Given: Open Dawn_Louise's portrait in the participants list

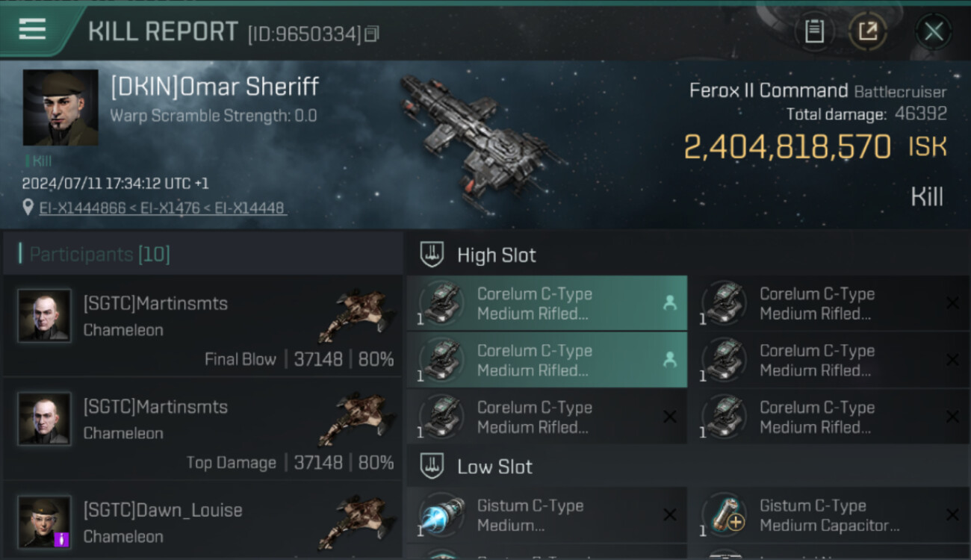Looking at the screenshot, I should click(45, 521).
